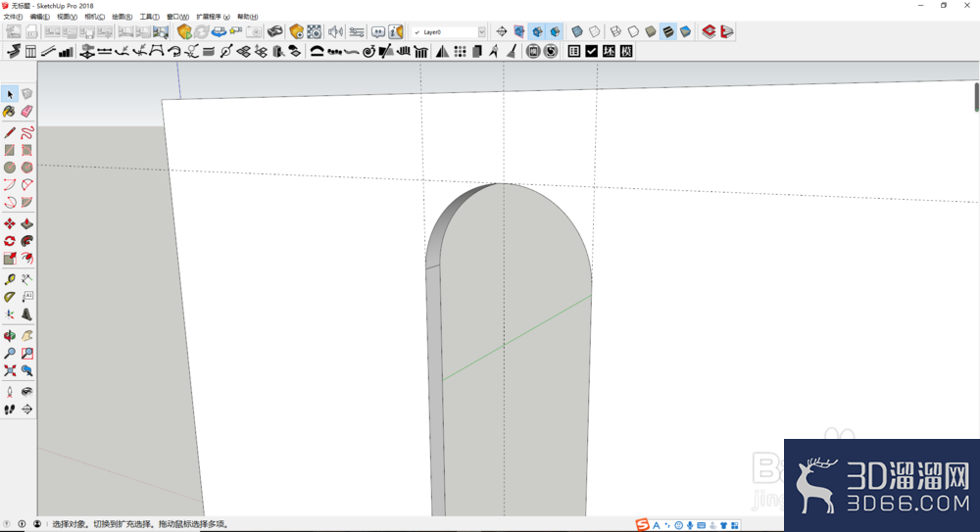Screen dimensions: 980x532
Task: Open the Layer0 layer dropdown
Action: click(449, 32)
